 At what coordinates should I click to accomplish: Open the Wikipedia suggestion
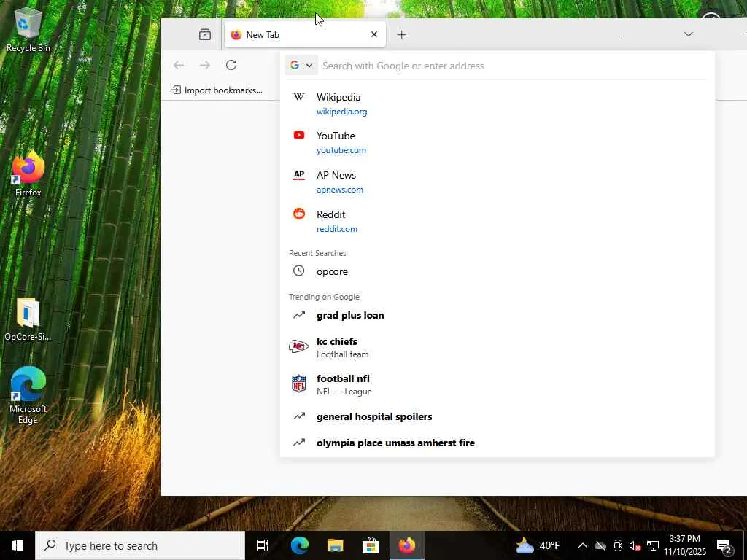tap(497, 104)
